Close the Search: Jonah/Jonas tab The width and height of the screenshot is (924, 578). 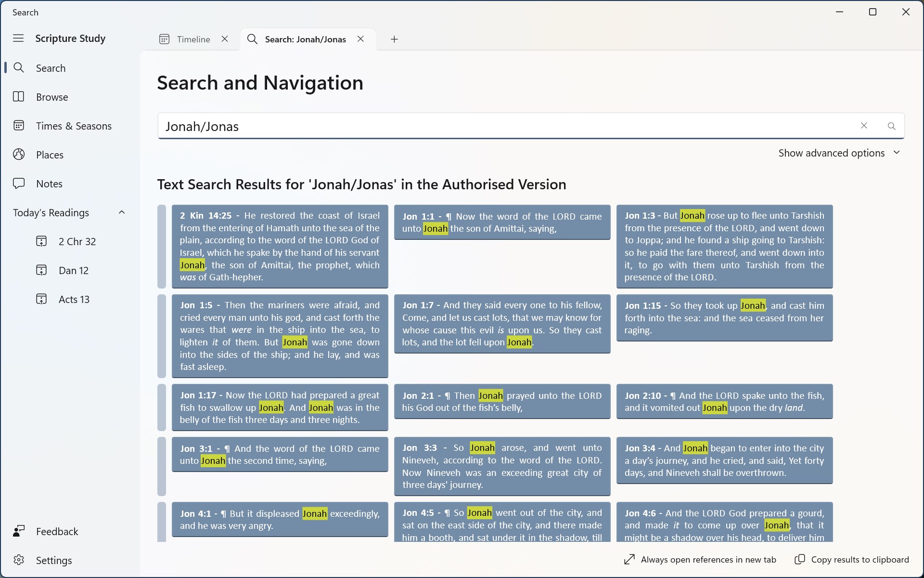[x=360, y=39]
